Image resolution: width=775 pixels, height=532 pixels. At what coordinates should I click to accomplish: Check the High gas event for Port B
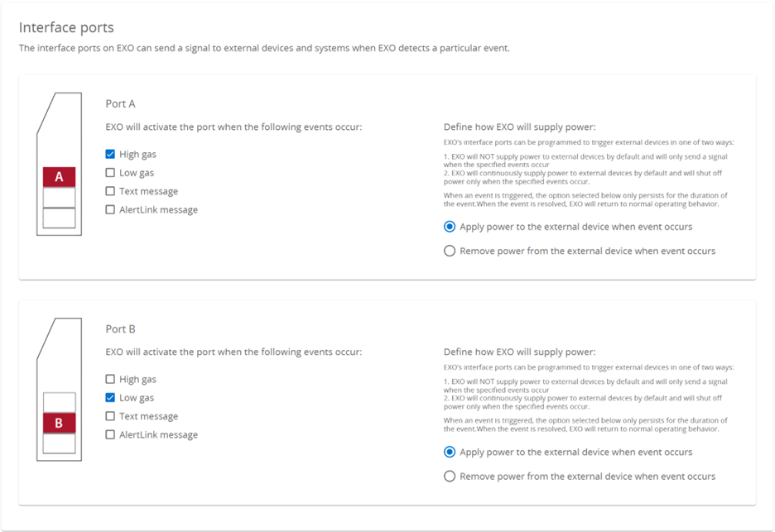(x=110, y=378)
